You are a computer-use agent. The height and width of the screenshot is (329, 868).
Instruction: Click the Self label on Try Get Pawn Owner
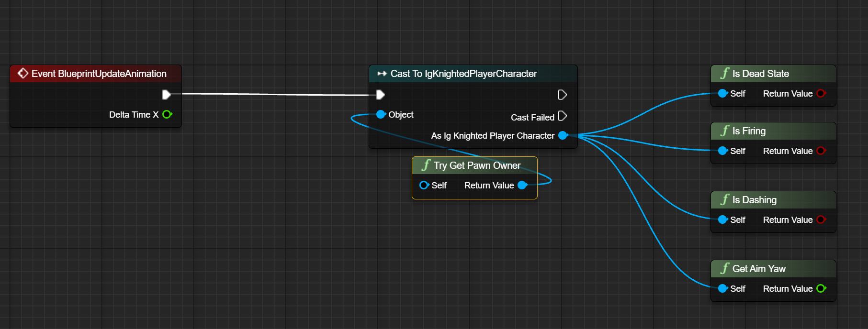[439, 186]
